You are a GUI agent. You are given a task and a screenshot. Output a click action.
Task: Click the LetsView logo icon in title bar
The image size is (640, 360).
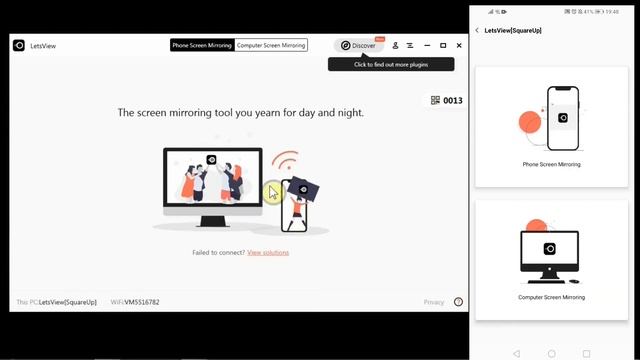[x=19, y=45]
